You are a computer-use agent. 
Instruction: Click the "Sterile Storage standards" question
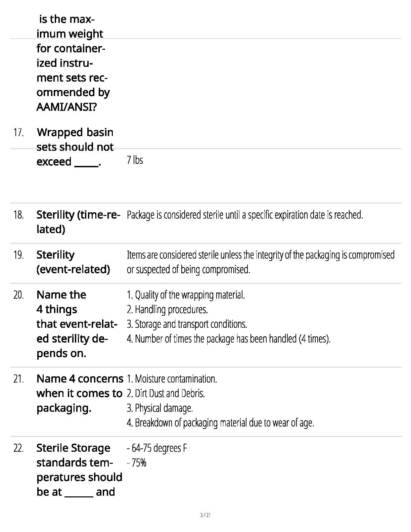point(79,470)
